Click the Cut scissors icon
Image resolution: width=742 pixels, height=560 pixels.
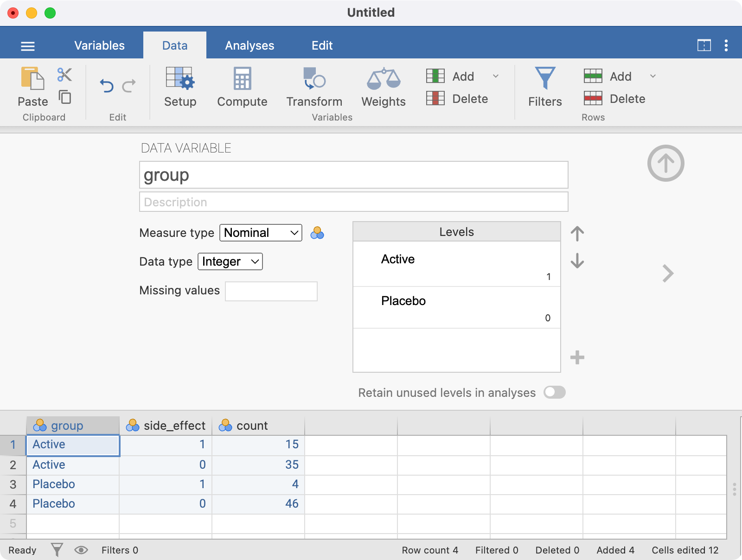[x=64, y=75]
